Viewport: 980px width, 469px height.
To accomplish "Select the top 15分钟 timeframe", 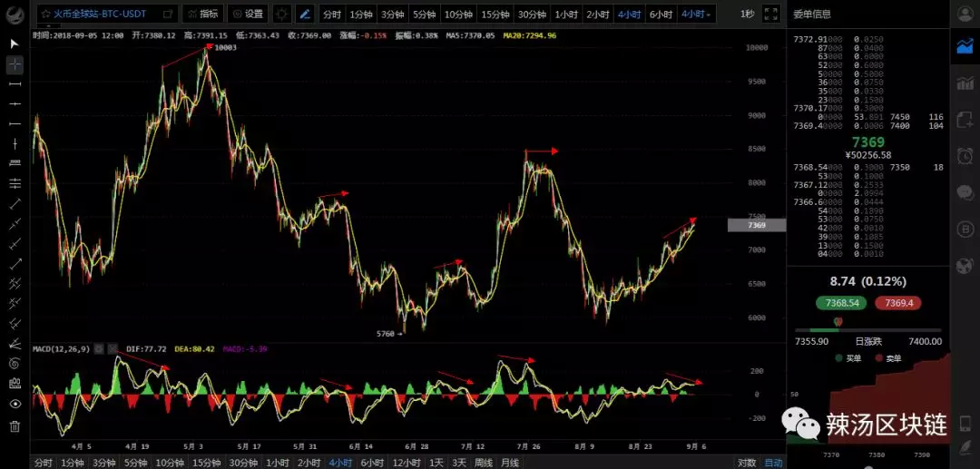I will (x=495, y=14).
